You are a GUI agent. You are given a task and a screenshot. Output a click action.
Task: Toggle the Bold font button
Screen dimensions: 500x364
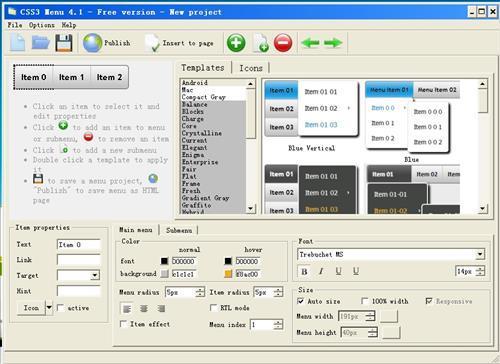pos(304,271)
